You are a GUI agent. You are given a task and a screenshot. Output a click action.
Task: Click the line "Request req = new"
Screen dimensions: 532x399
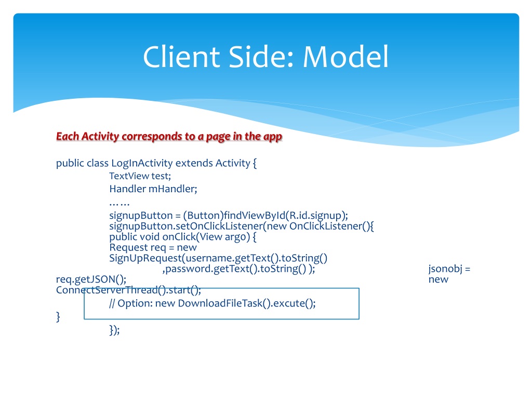click(153, 248)
